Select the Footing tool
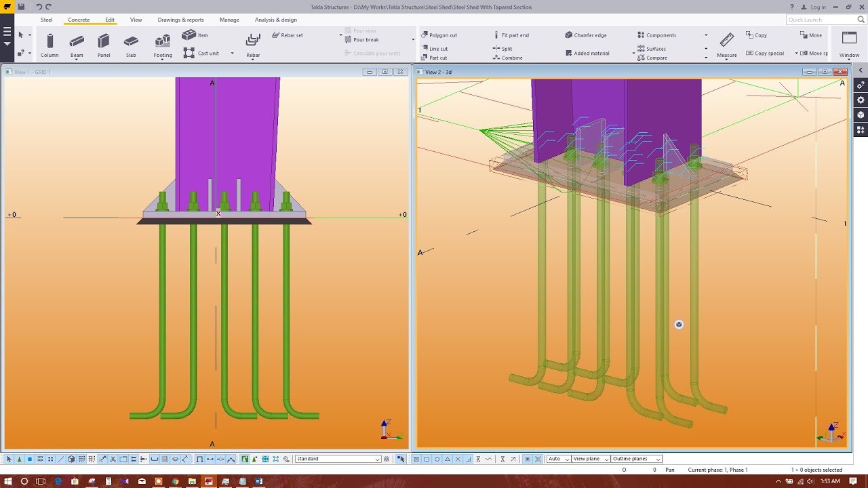Screen dimensions: 868x488 163,45
